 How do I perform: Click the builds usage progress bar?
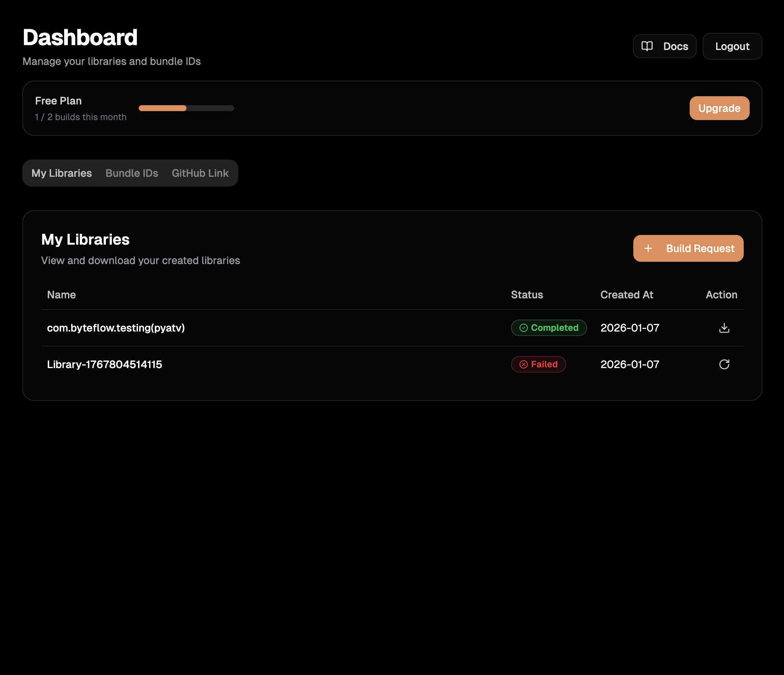186,108
